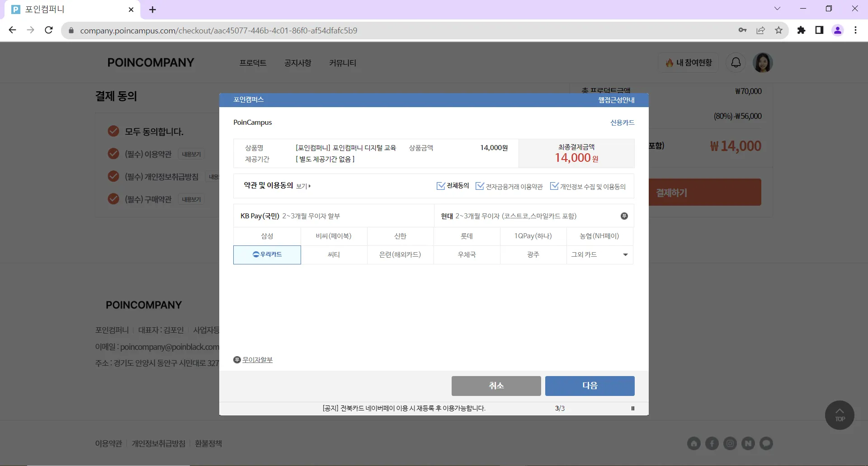Open the user profile photo menu

click(x=763, y=62)
